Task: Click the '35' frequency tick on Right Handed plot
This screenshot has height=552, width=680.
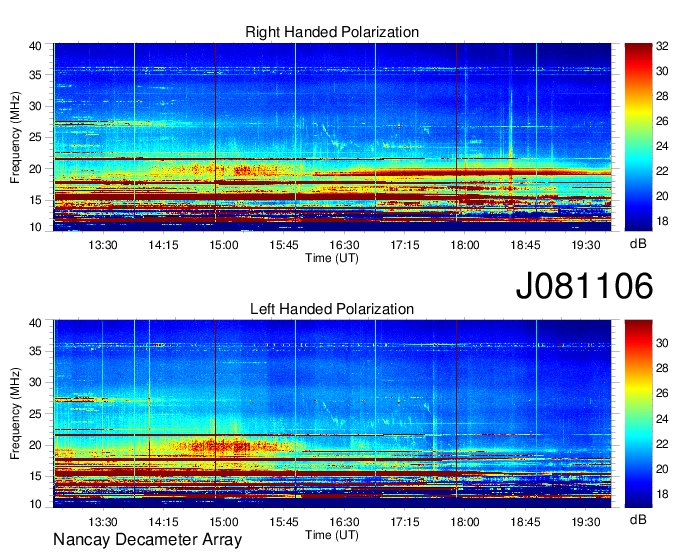Action: click(35, 75)
